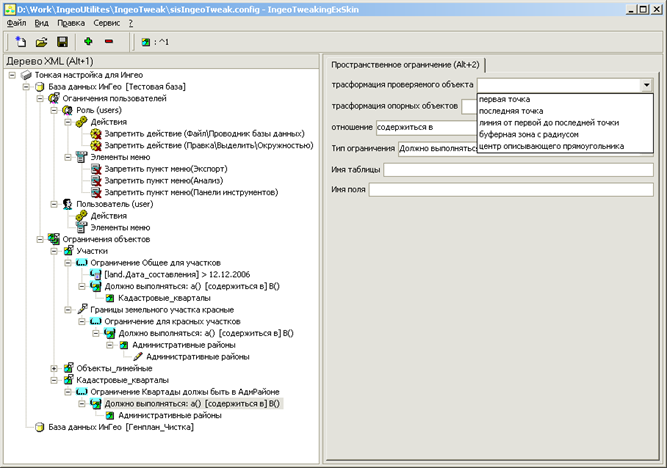This screenshot has height=468, width=667.
Task: Click the Имя таблицы input field
Action: point(519,169)
